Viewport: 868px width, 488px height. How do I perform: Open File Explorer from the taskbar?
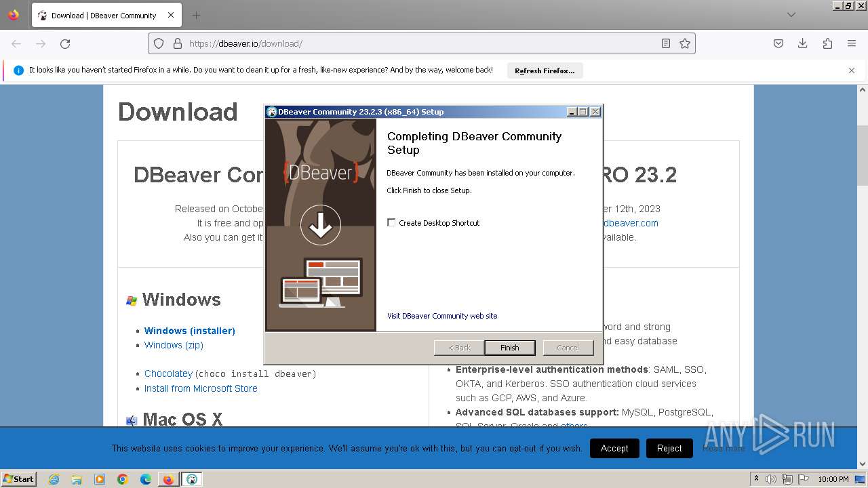pos(77,479)
